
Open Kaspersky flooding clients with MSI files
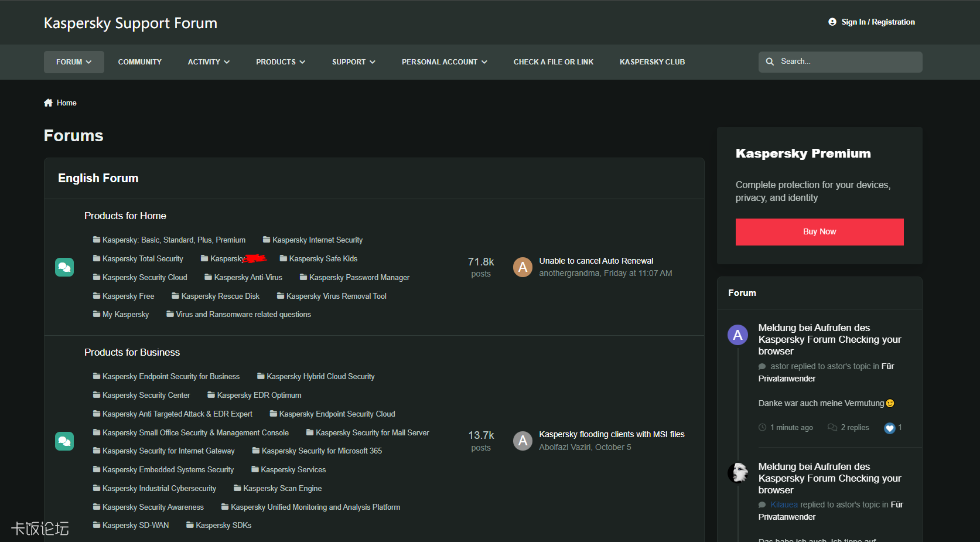pyautogui.click(x=612, y=434)
